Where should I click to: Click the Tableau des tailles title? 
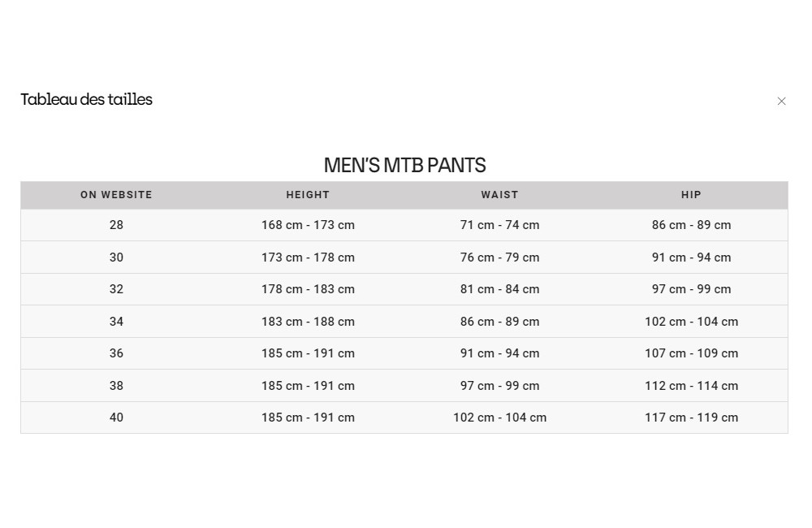[x=87, y=99]
